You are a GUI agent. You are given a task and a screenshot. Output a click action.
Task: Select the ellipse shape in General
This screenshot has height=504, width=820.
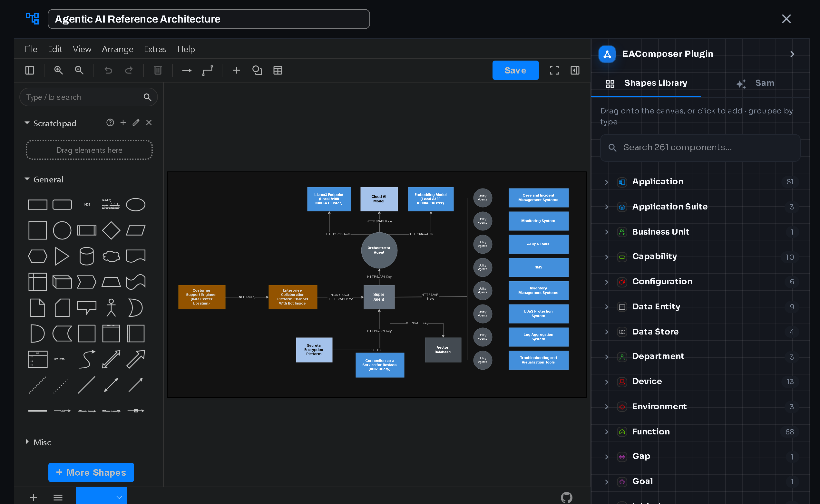click(136, 205)
